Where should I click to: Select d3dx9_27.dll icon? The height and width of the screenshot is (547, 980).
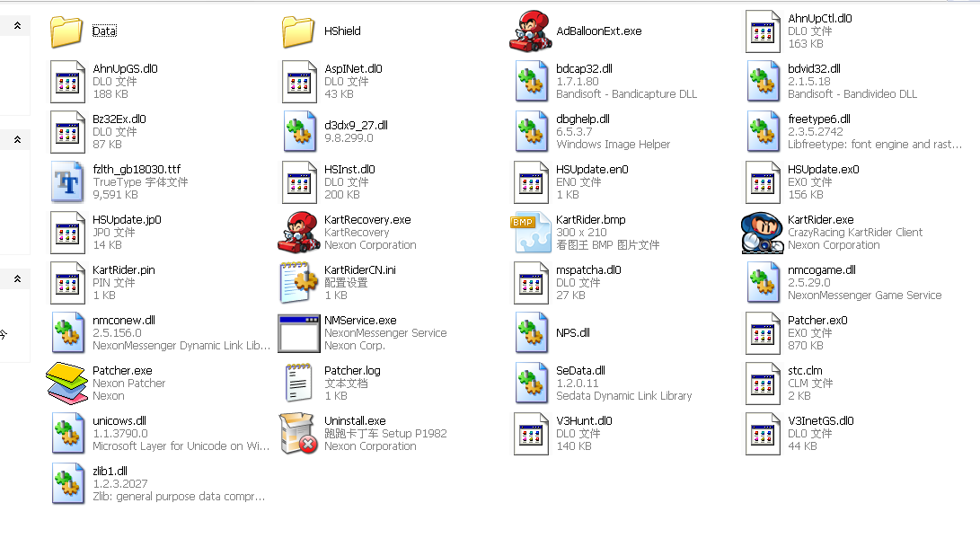pyautogui.click(x=299, y=132)
